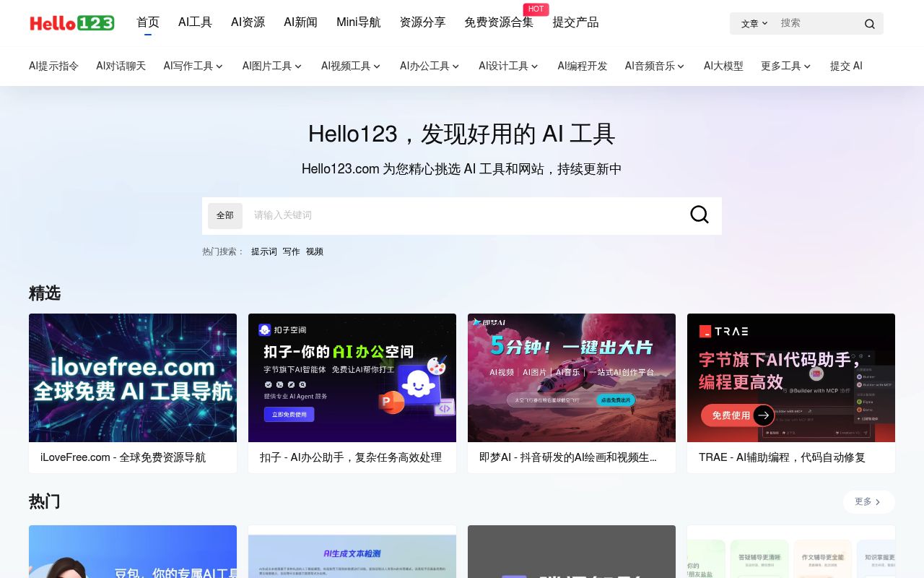Focus the 请输入关键词 search field
Image resolution: width=924 pixels, height=578 pixels.
462,215
